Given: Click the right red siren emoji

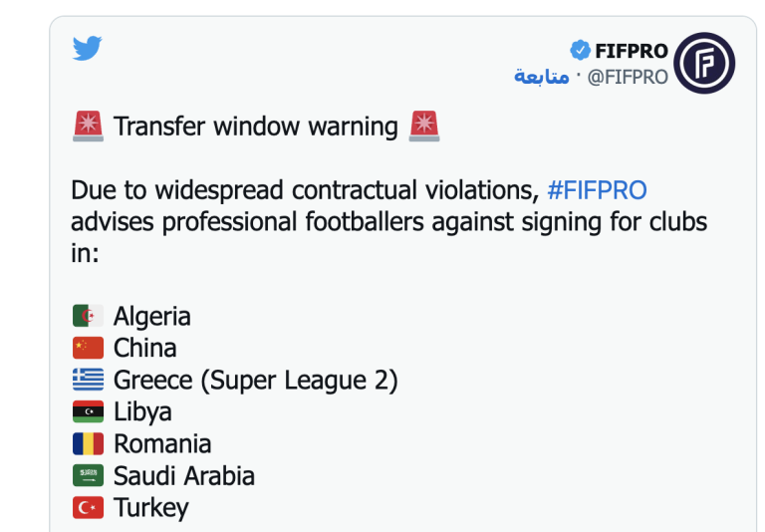Looking at the screenshot, I should (x=424, y=126).
